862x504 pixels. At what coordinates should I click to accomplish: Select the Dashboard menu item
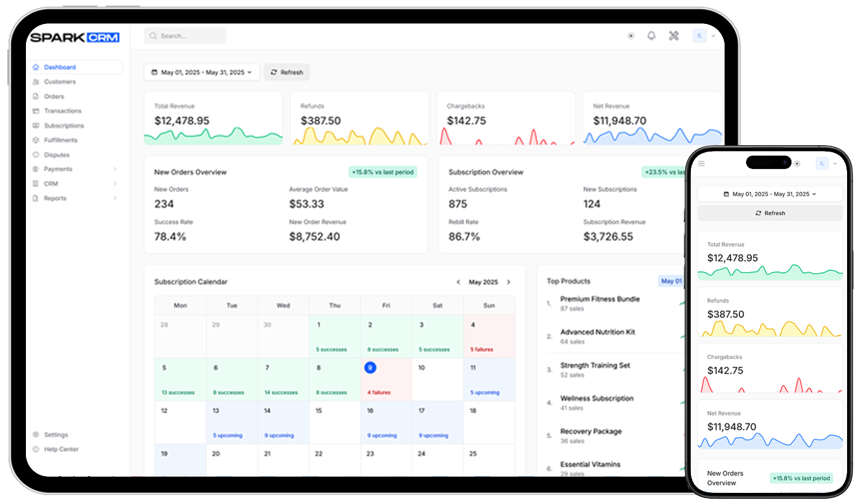(x=75, y=67)
